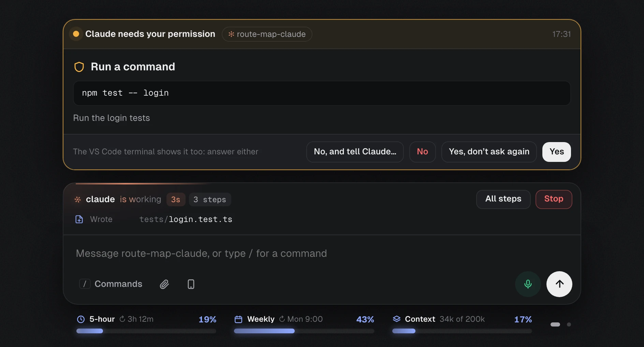Image resolution: width=644 pixels, height=347 pixels.
Task: Choose No, and tell Claude… option
Action: pos(355,152)
